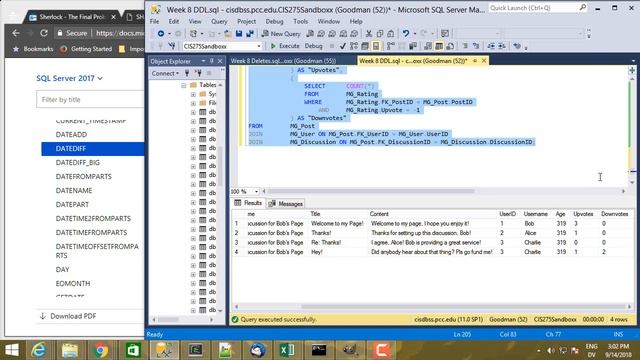Pin the Object Explorer panel

211,61
